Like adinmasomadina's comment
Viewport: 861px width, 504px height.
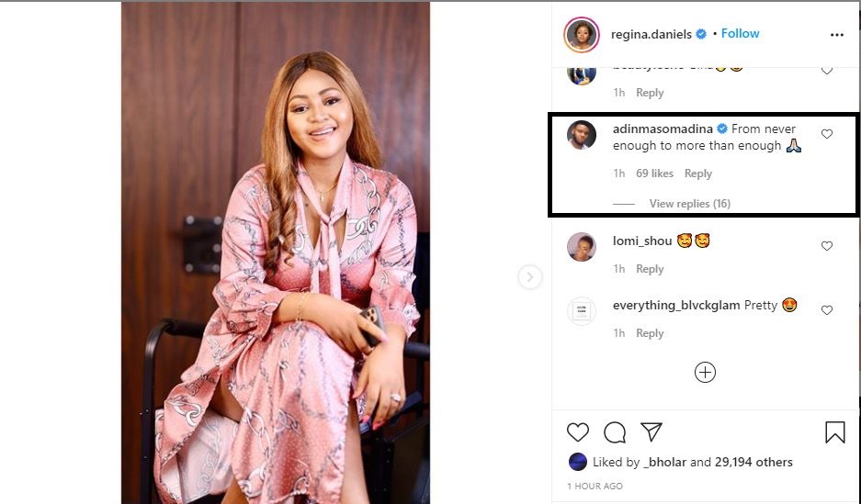coord(827,134)
